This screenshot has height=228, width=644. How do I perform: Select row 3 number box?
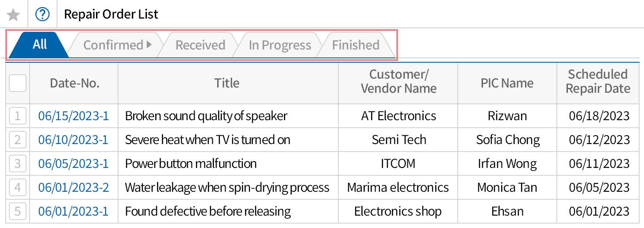pos(18,164)
